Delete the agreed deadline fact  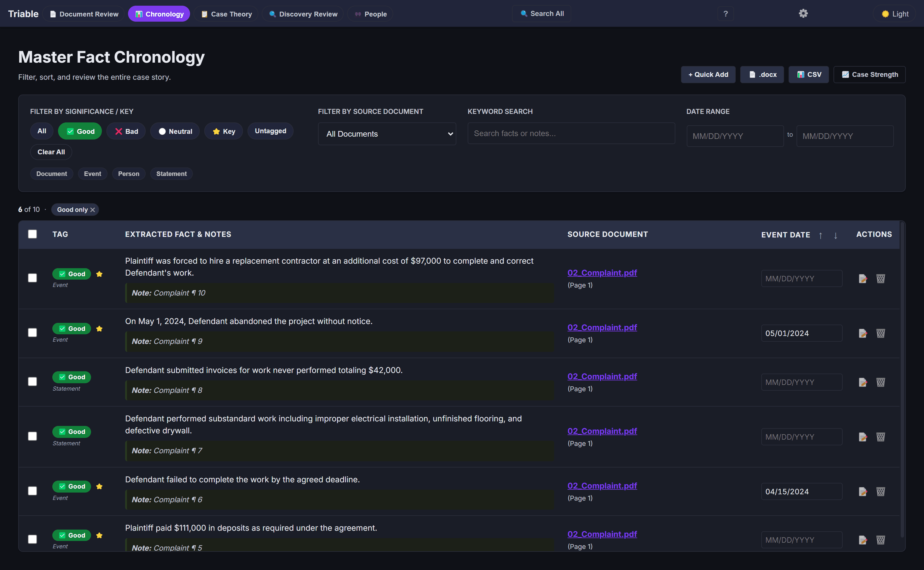click(880, 492)
